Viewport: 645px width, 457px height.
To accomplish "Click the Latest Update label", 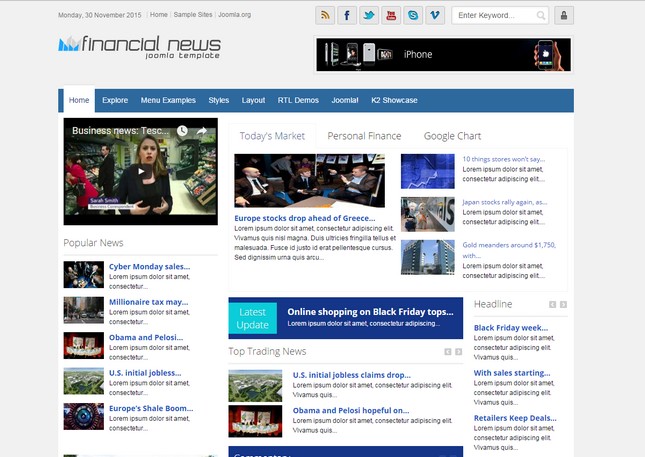I will tap(253, 318).
